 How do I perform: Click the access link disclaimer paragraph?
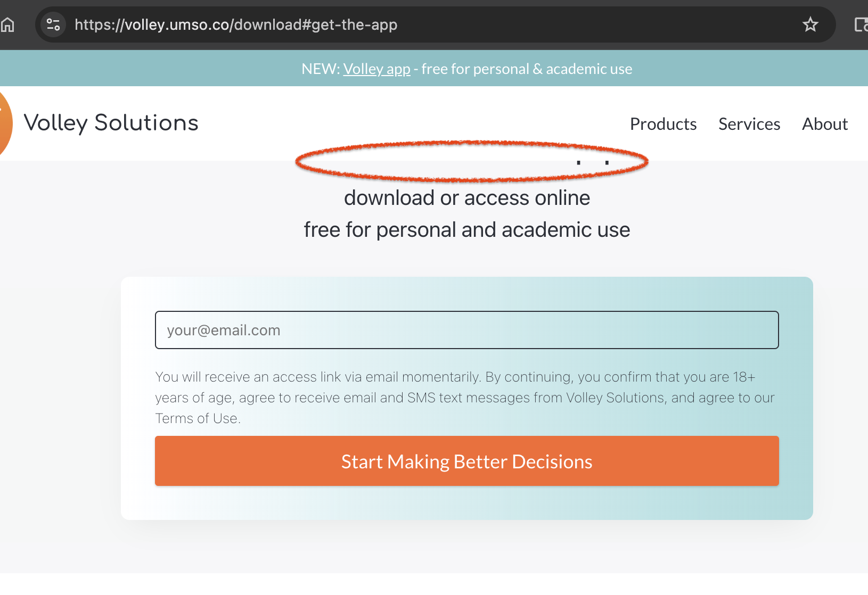tap(465, 398)
